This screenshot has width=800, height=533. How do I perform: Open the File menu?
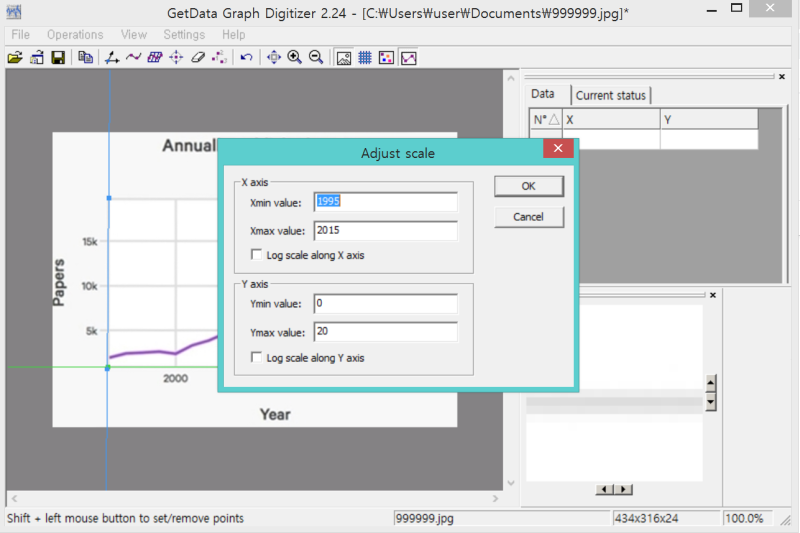click(20, 35)
